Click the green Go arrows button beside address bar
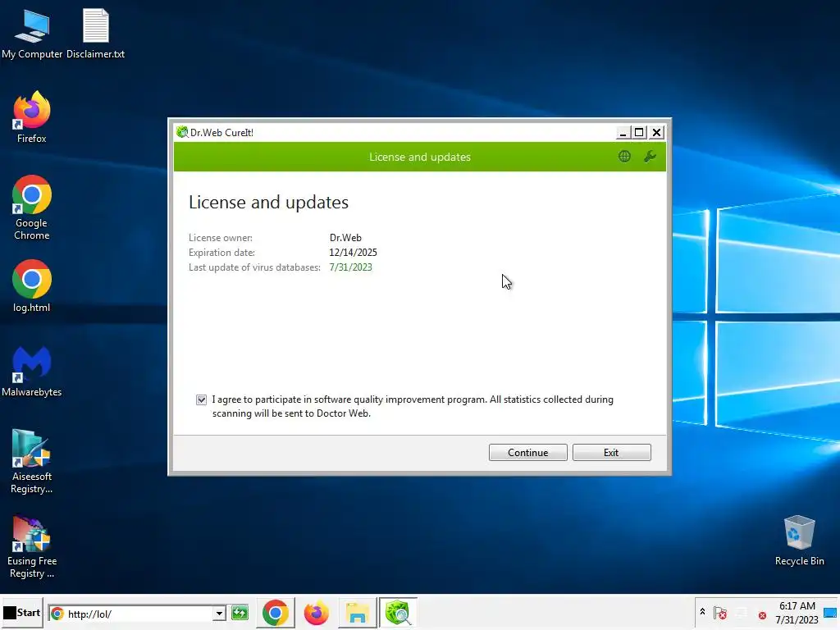 pyautogui.click(x=240, y=613)
